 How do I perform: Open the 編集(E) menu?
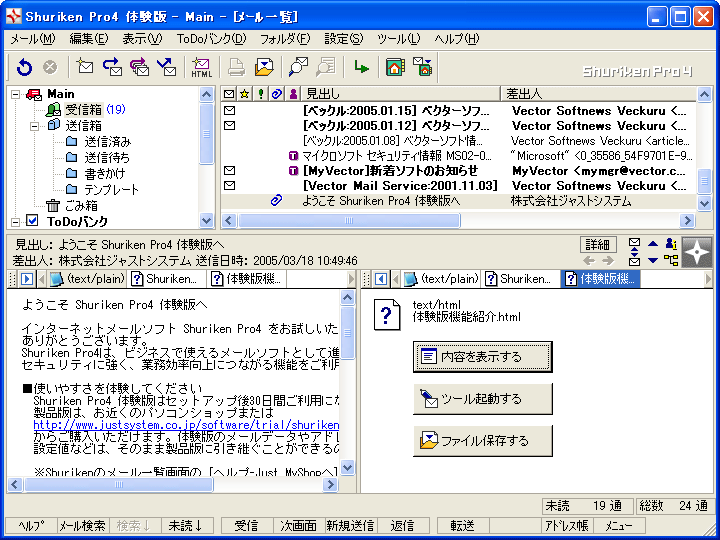(89, 39)
